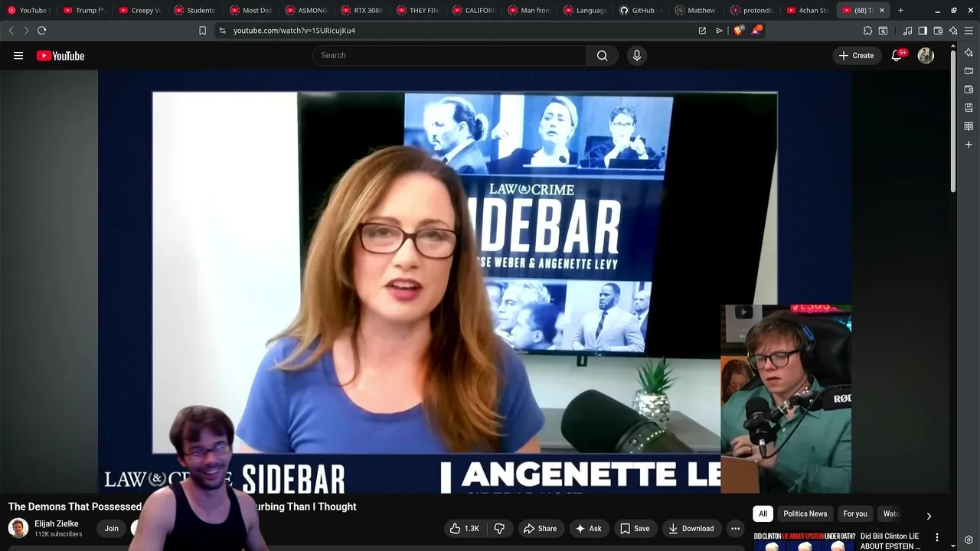The width and height of the screenshot is (980, 551).
Task: Select the Politics News filter chip
Action: pos(805,514)
